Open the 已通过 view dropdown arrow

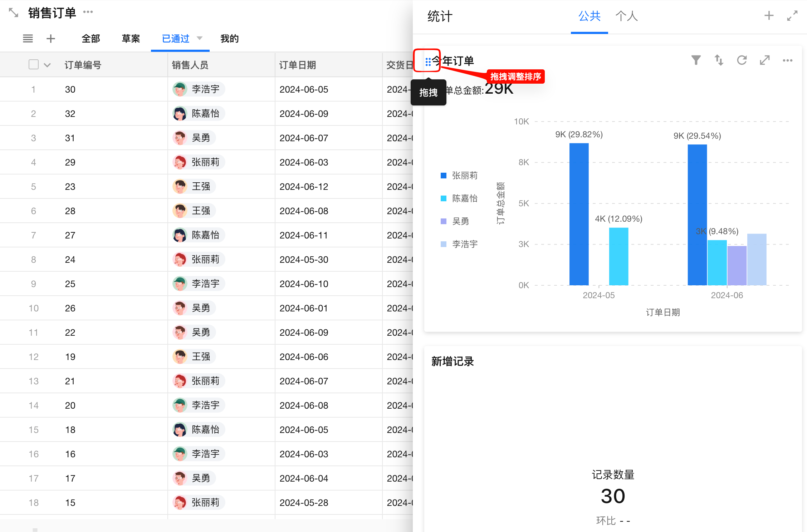[x=200, y=38]
